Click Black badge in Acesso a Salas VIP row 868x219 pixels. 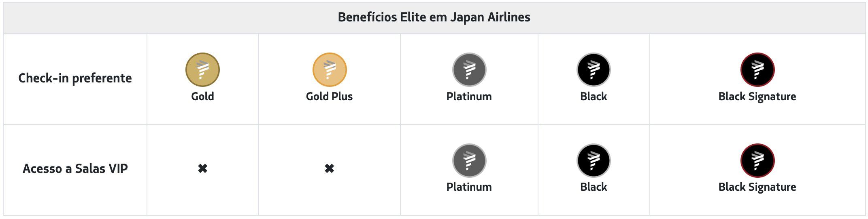[x=594, y=160]
